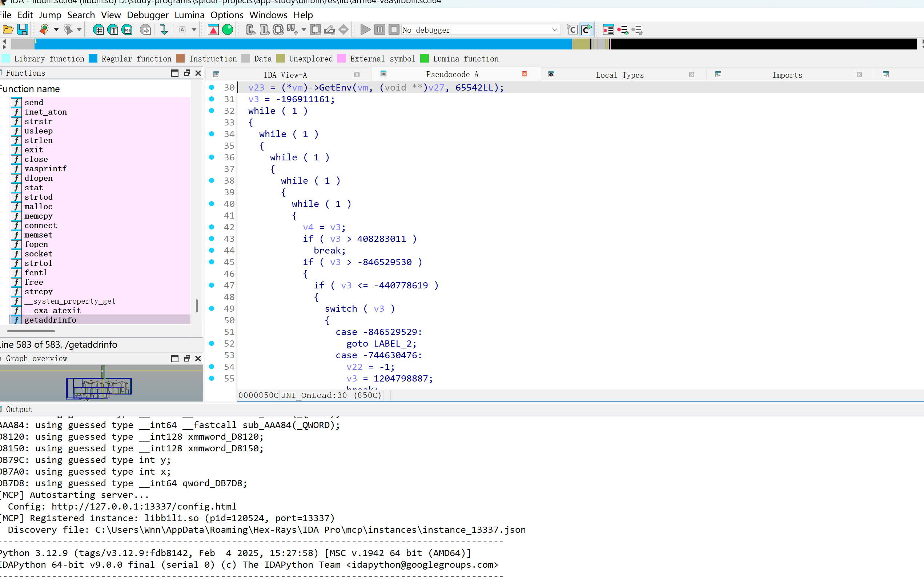Click the gray diamond toolbar icon
The height and width of the screenshot is (579, 924).
click(344, 29)
